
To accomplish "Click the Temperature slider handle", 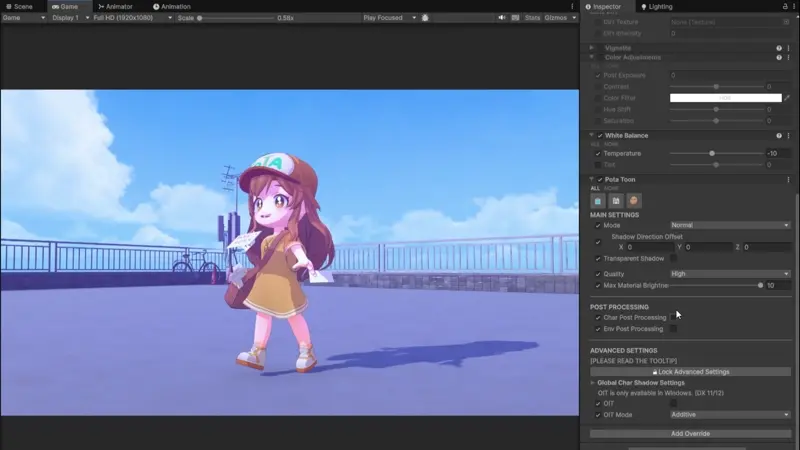I will (712, 154).
